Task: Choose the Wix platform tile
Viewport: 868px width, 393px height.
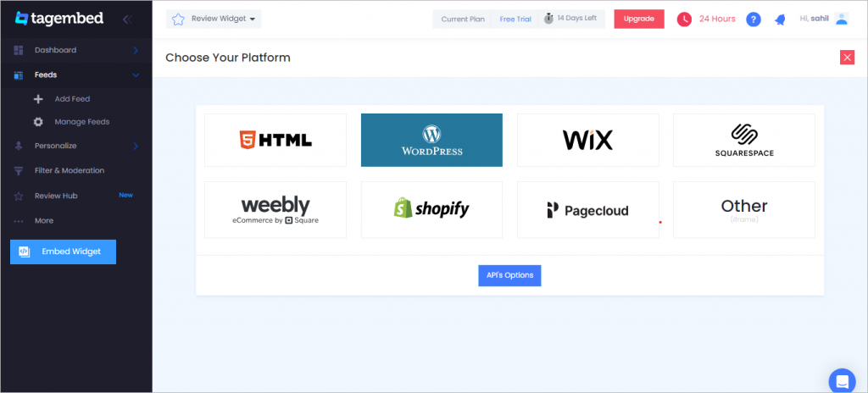Action: pyautogui.click(x=588, y=140)
